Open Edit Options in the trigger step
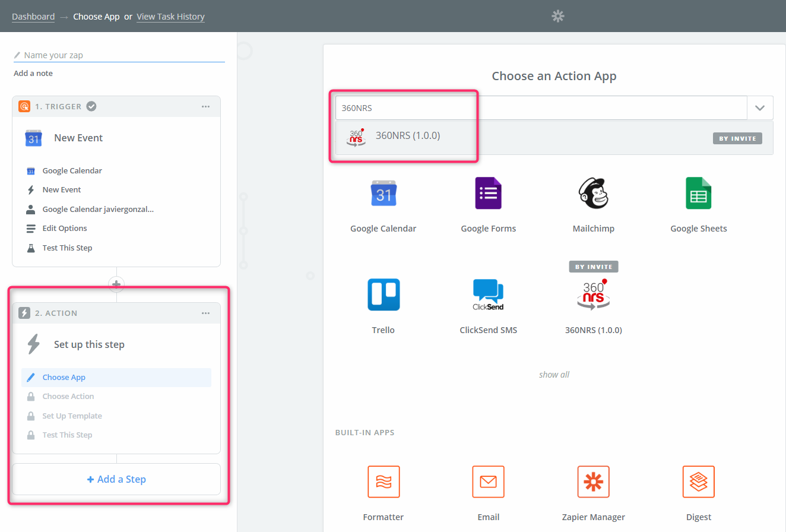Viewport: 786px width, 532px height. click(x=64, y=229)
